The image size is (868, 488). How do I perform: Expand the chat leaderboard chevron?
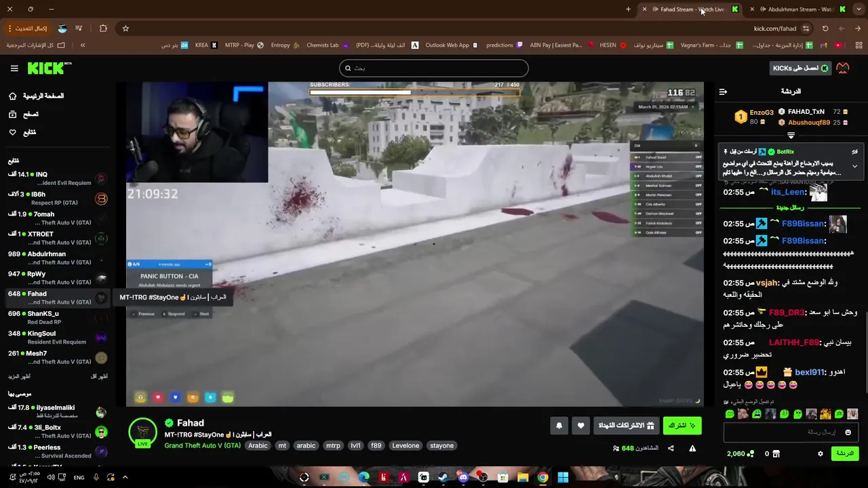pyautogui.click(x=791, y=136)
